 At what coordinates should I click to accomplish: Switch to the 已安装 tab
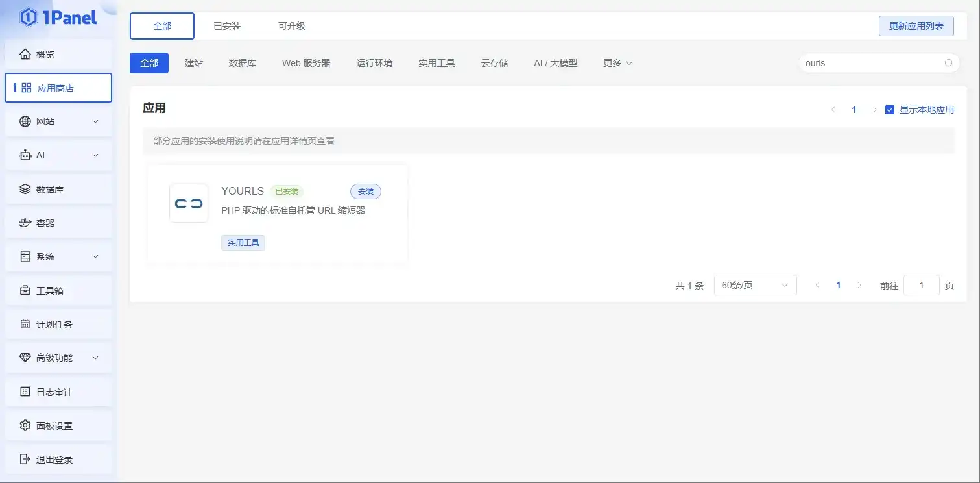tap(227, 26)
